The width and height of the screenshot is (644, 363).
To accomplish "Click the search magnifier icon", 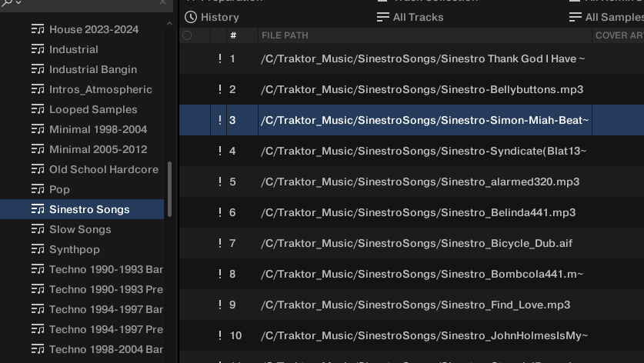I will coord(7,3).
